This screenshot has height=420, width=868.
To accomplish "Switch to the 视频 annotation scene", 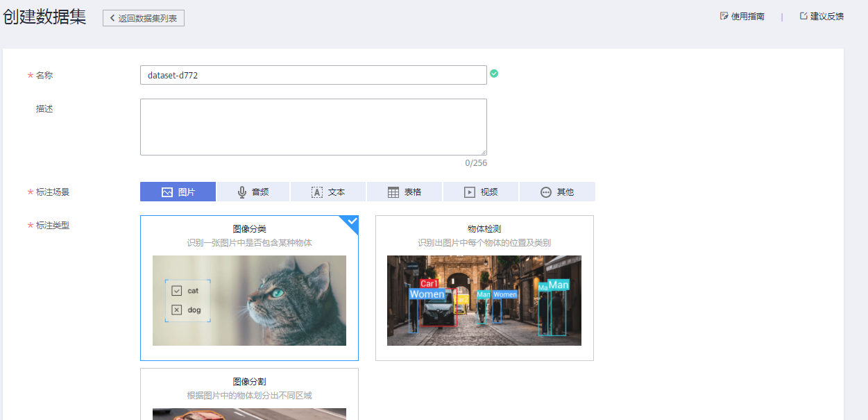I will [x=481, y=192].
